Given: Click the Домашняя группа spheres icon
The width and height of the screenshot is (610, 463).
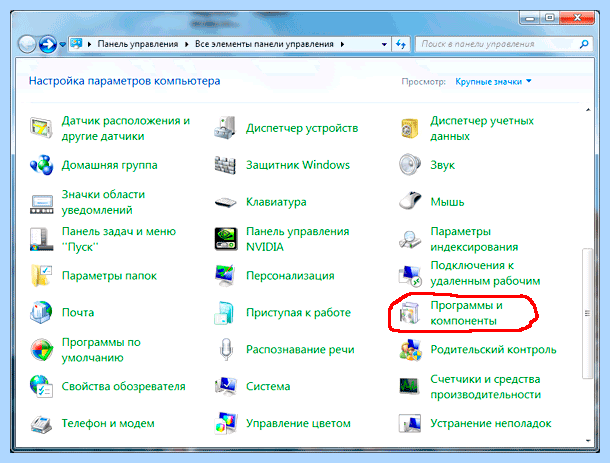Looking at the screenshot, I should (x=41, y=165).
